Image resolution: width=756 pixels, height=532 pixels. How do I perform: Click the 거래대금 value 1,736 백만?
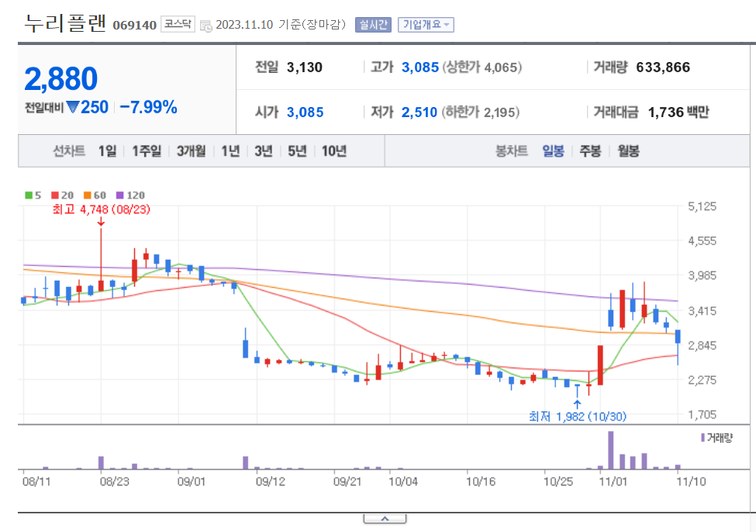pos(678,112)
